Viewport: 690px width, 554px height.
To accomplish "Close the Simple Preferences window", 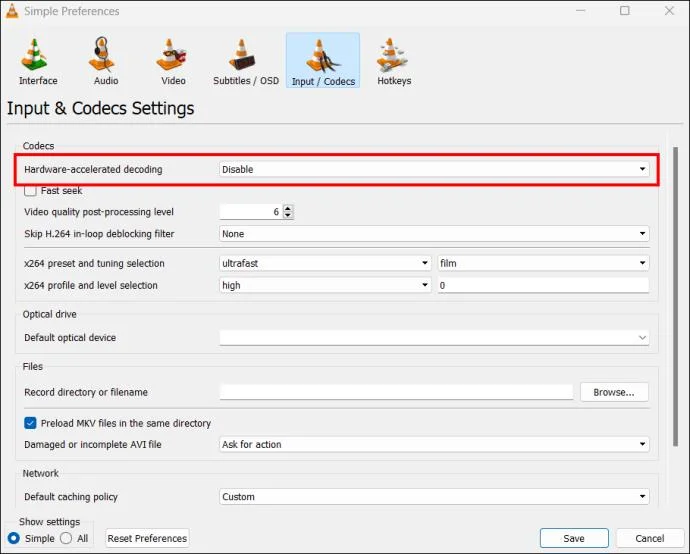I will click(x=669, y=11).
